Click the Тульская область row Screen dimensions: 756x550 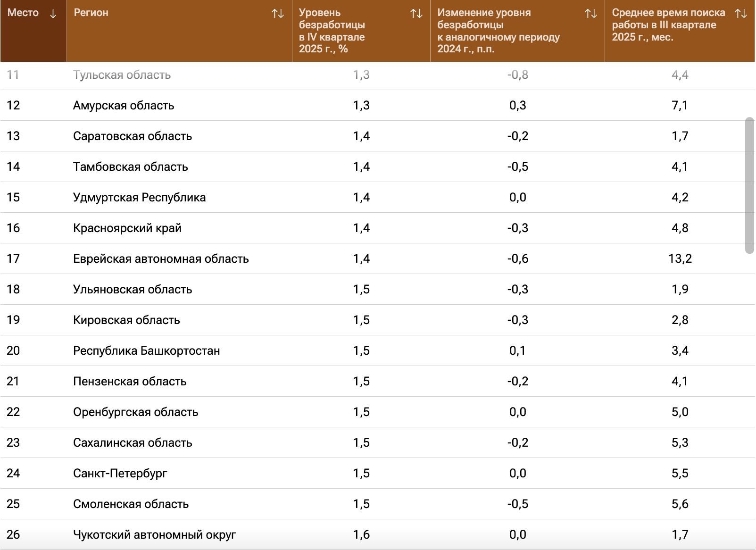(122, 75)
